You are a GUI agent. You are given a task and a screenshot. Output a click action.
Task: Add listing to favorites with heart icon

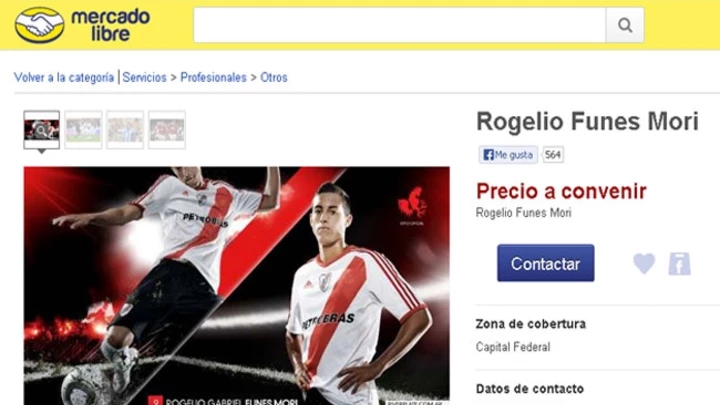644,264
